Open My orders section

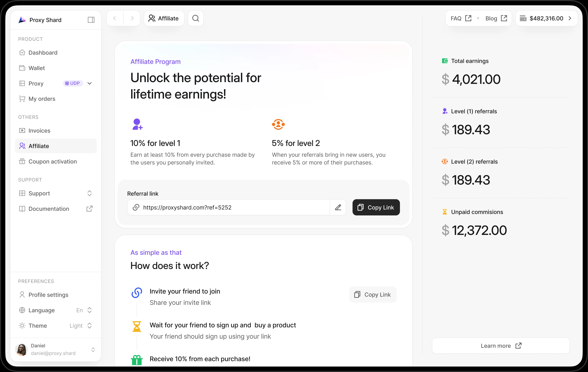pos(56,99)
